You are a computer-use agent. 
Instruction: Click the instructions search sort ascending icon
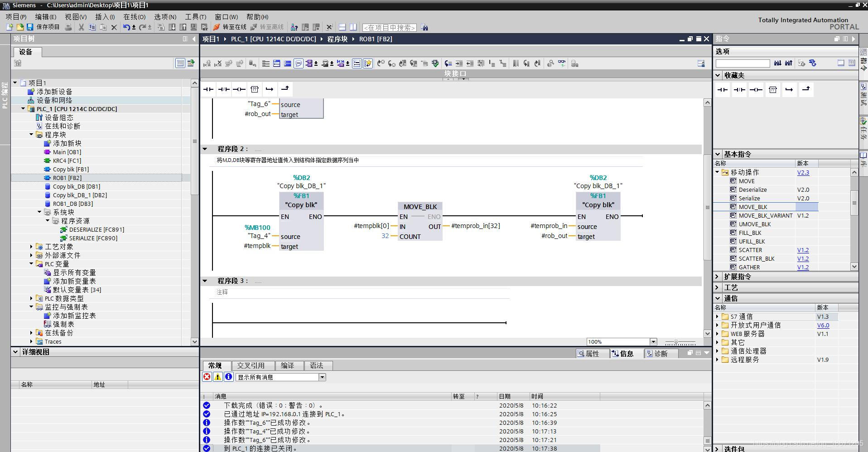(x=789, y=63)
